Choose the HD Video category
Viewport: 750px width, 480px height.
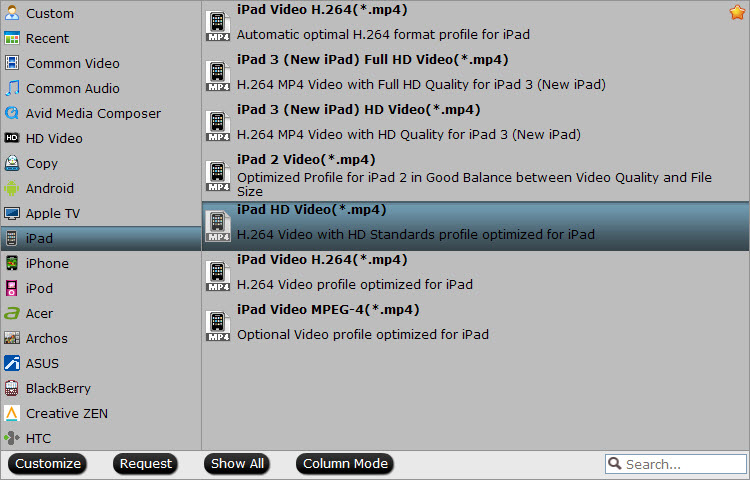(x=101, y=138)
